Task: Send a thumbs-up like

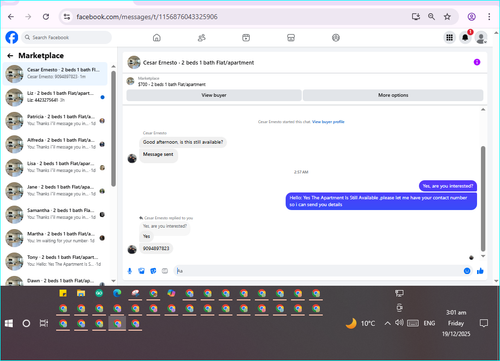Action: click(x=480, y=271)
